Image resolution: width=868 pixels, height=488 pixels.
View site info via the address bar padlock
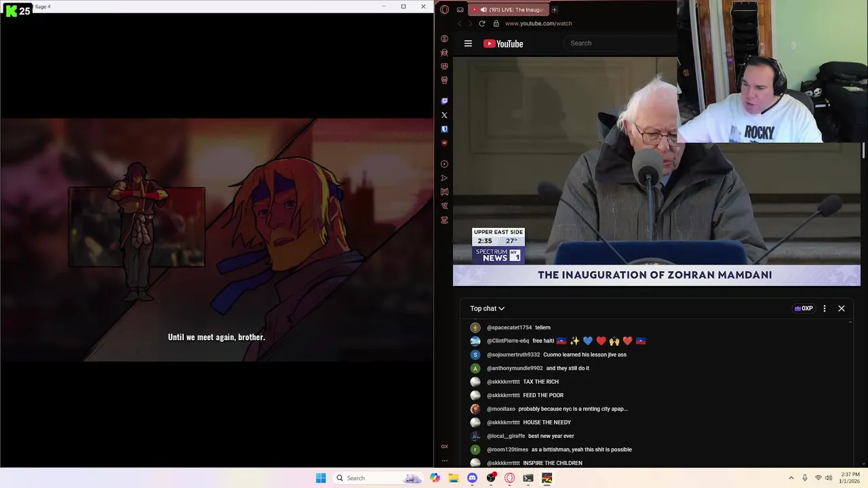496,23
